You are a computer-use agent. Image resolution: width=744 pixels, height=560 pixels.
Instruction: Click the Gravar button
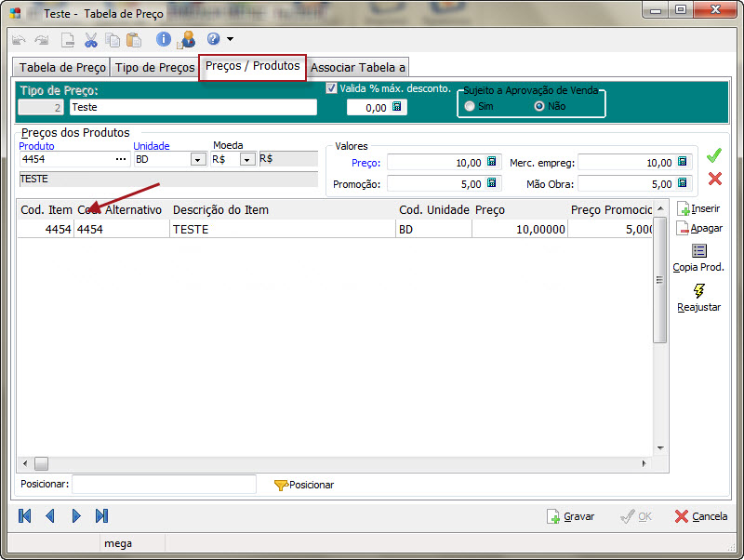pyautogui.click(x=570, y=516)
